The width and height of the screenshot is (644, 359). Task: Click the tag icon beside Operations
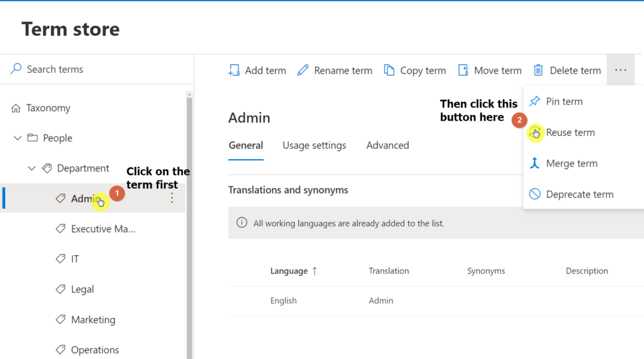pos(60,350)
